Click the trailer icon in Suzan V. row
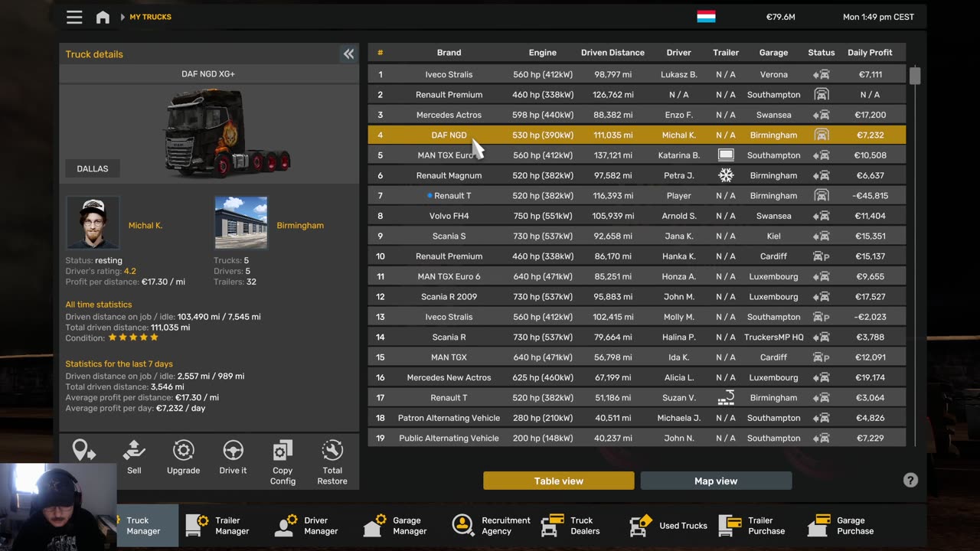980x551 pixels. tap(726, 397)
